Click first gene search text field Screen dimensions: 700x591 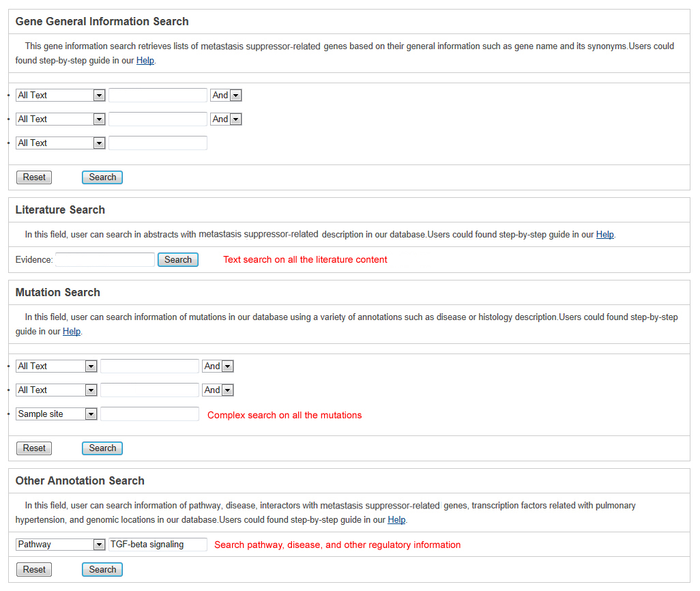point(158,95)
